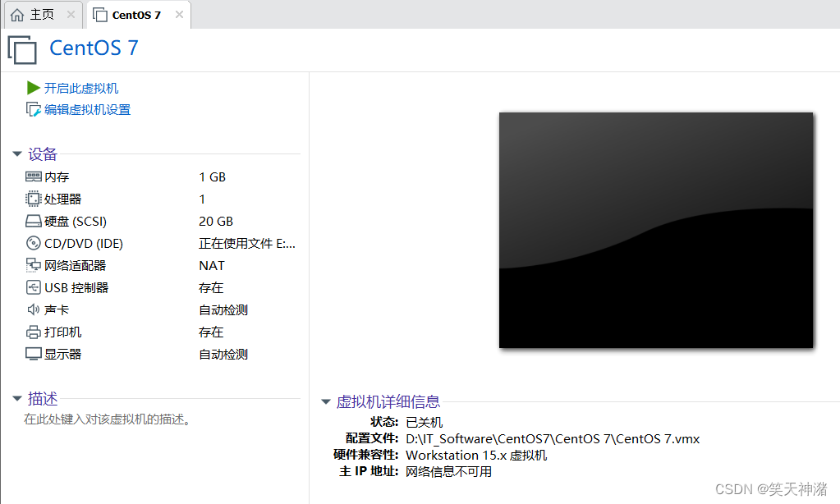
Task: Click the USB controller icon
Action: 33,287
